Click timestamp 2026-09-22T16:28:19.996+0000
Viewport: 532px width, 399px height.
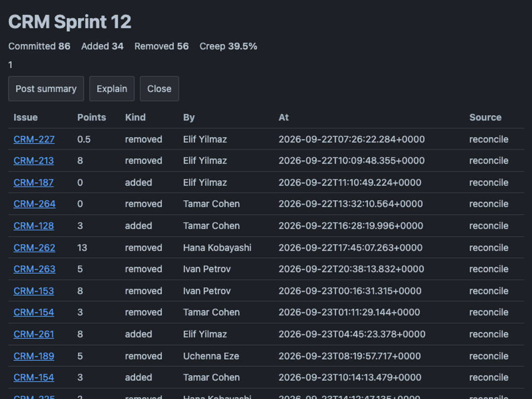[351, 226]
